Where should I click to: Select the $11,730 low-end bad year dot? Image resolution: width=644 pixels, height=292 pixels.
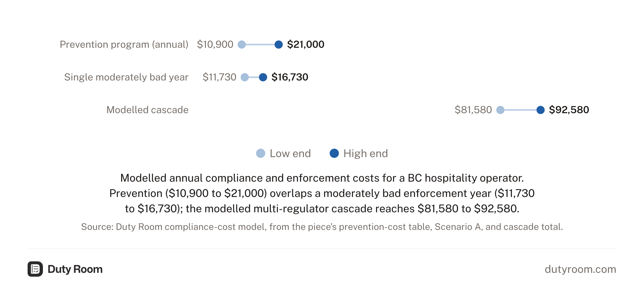click(245, 77)
